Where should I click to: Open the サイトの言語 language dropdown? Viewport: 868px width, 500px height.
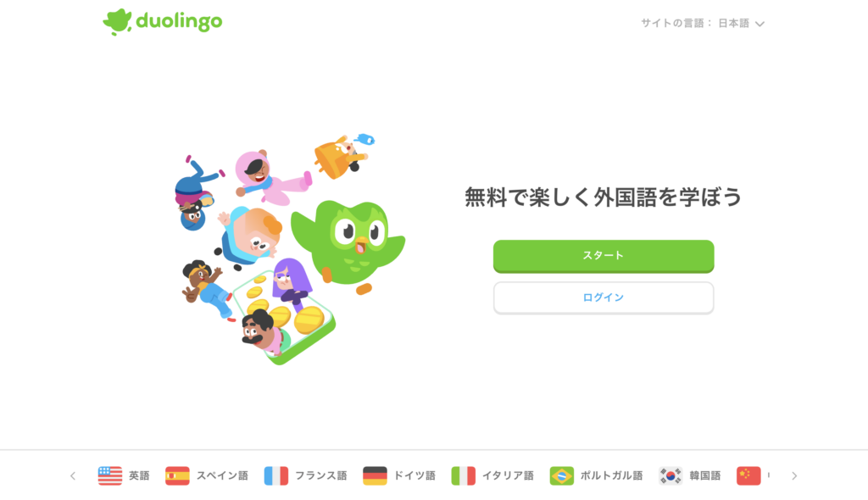703,23
